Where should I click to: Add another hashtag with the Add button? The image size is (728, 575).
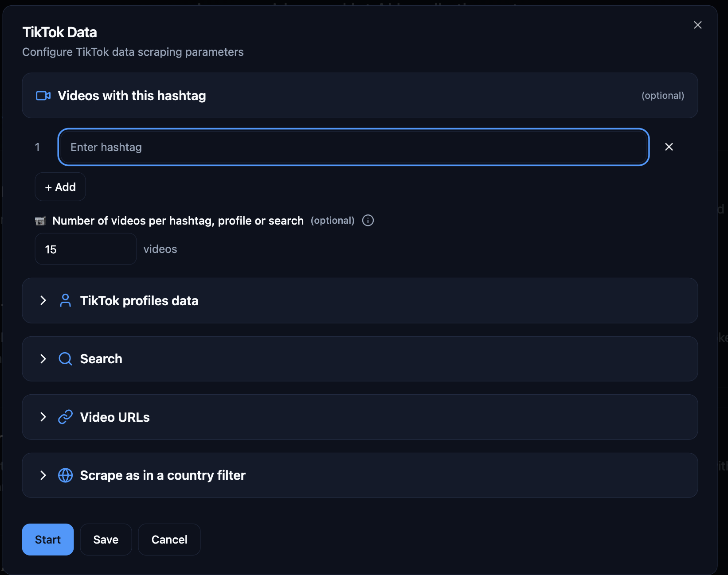pyautogui.click(x=60, y=186)
